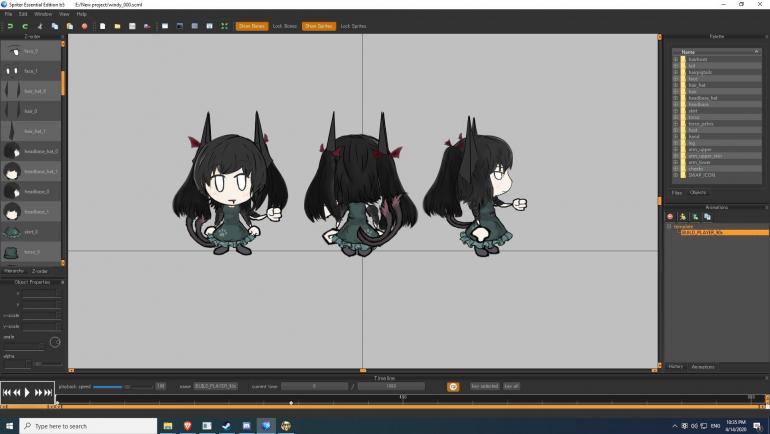This screenshot has height=434, width=770.
Task: Toggle Lock Sprites option
Action: coord(354,26)
